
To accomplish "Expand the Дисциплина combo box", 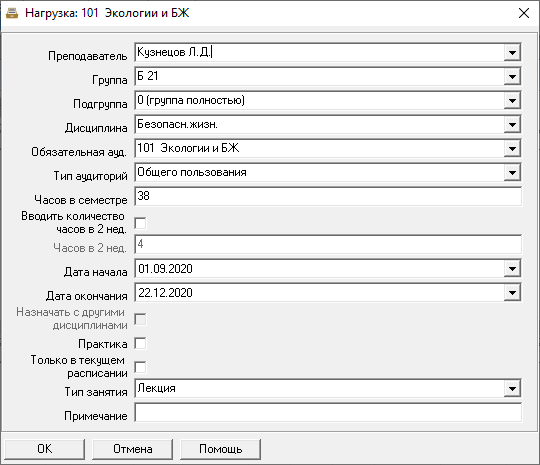I will (512, 125).
